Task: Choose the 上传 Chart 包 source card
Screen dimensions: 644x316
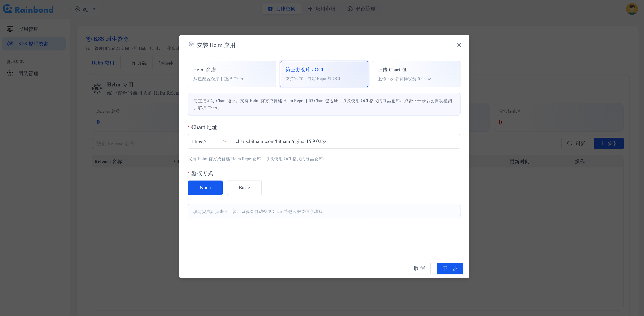Action: coord(416,74)
